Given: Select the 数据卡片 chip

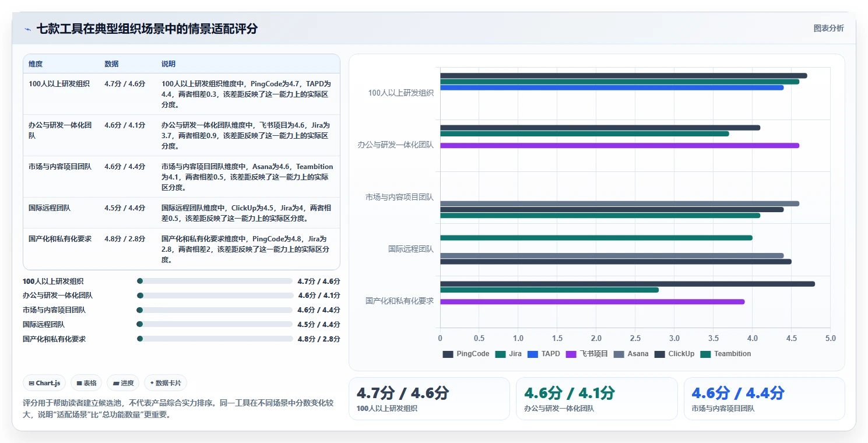Looking at the screenshot, I should (x=166, y=383).
